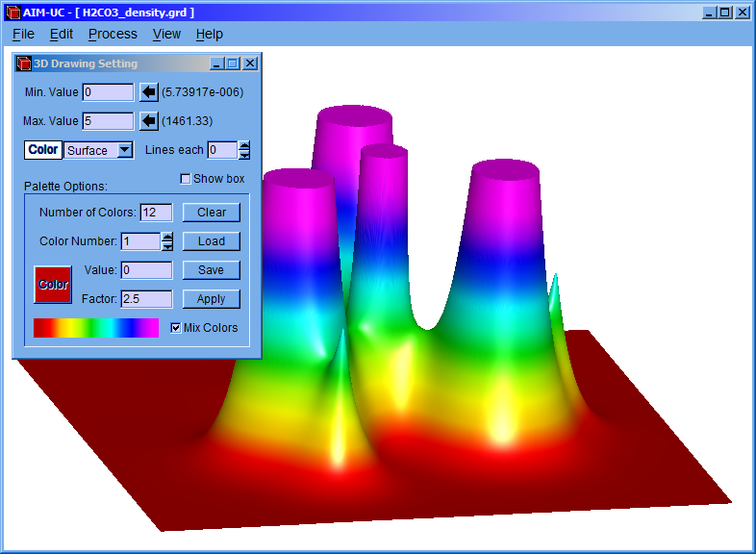This screenshot has height=554, width=756.
Task: Click the 3D Drawing Setting dialog icon
Action: tap(24, 63)
